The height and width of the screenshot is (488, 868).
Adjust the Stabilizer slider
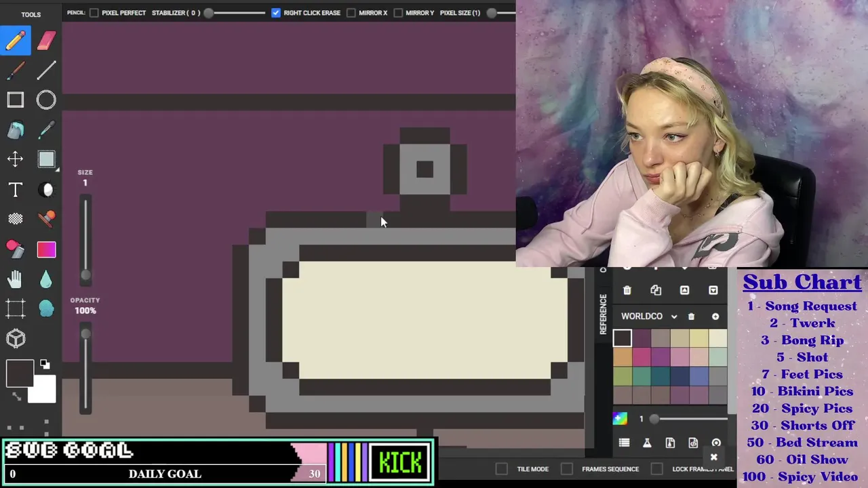(235, 13)
